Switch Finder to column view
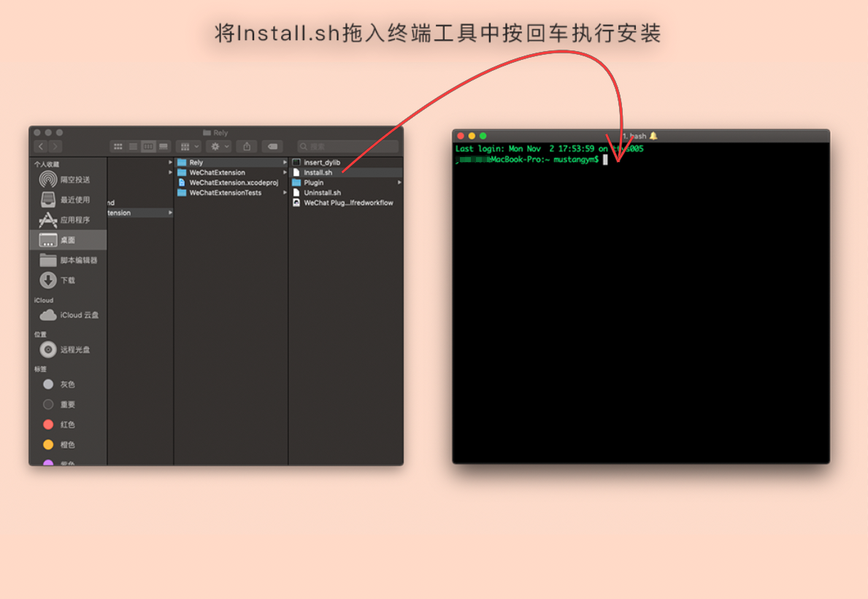 pos(148,146)
